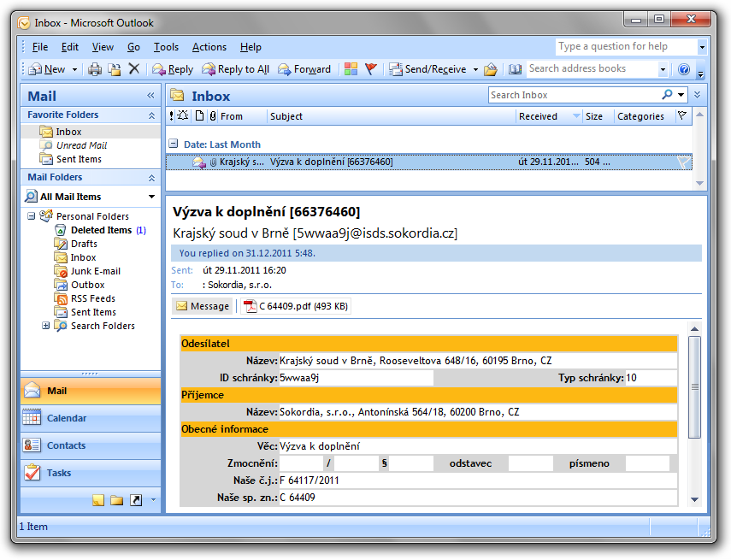Click the red Follow Up flag icon
Image resolution: width=731 pixels, height=560 pixels.
(370, 69)
